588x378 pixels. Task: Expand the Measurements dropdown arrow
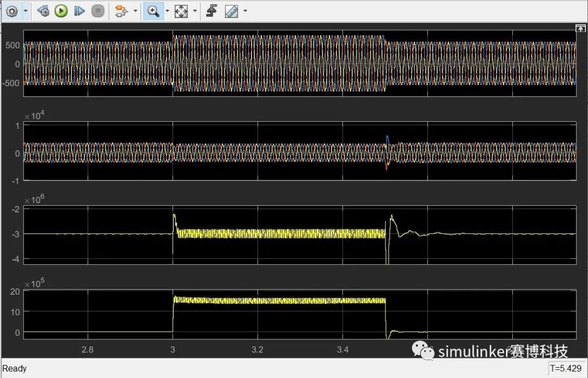click(245, 11)
